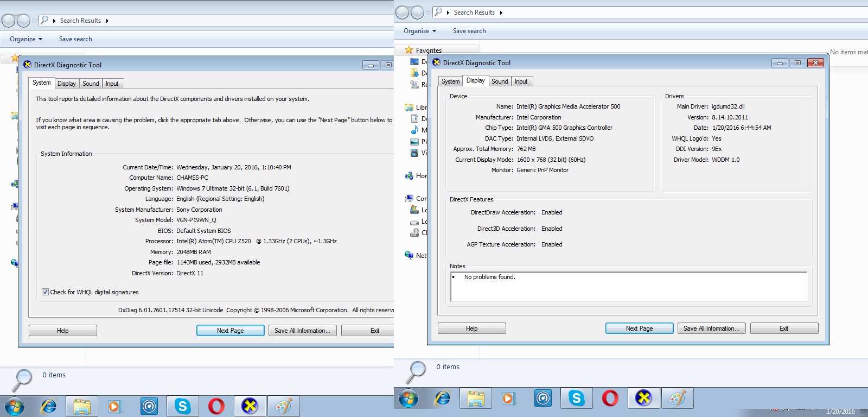This screenshot has height=417, width=868.
Task: Expand the arrow after Search Results in left address bar
Action: pos(107,21)
